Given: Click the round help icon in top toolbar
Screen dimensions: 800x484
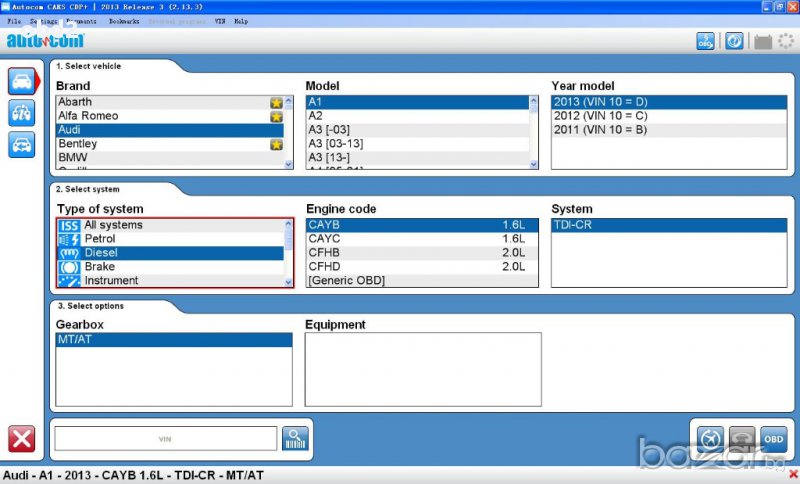Looking at the screenshot, I should point(733,41).
